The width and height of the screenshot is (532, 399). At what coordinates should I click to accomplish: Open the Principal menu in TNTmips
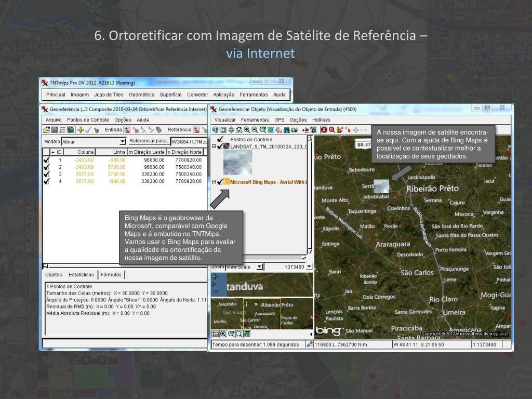pyautogui.click(x=56, y=95)
